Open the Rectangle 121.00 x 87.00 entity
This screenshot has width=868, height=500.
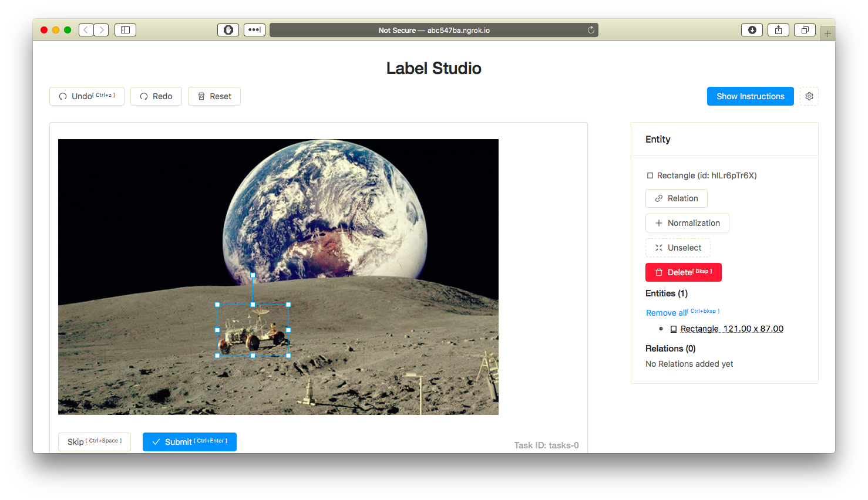(732, 329)
